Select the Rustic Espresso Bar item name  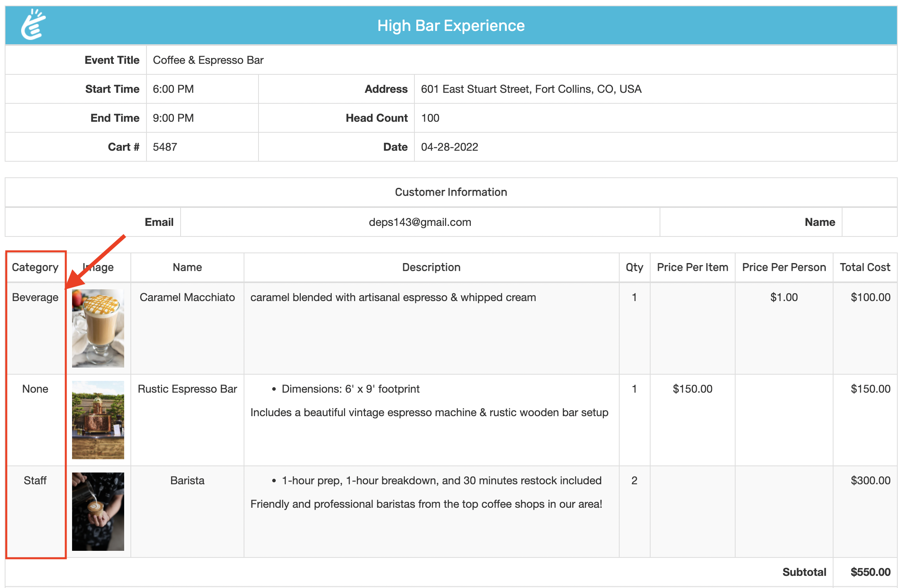(187, 389)
